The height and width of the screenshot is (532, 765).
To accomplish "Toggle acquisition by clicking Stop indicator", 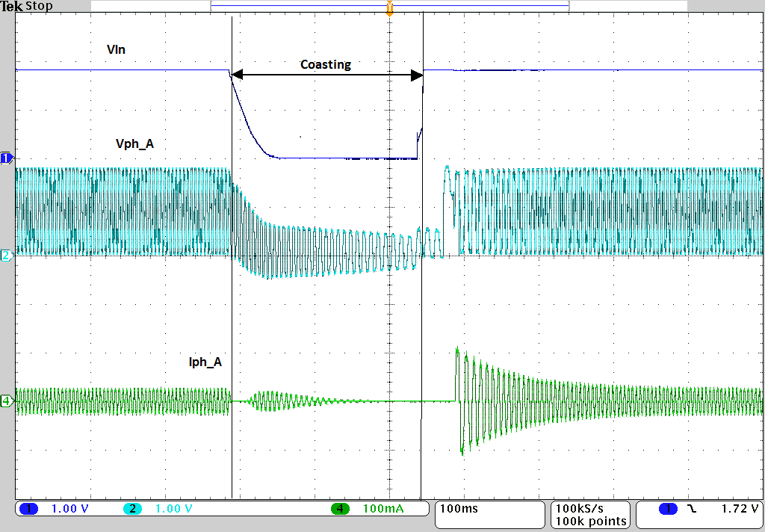I will [x=37, y=5].
